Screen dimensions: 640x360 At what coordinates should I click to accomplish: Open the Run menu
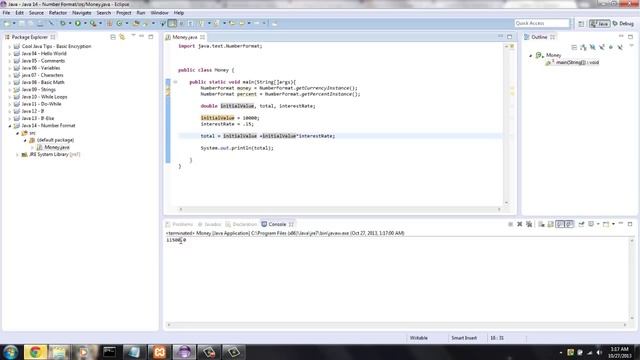[x=141, y=13]
